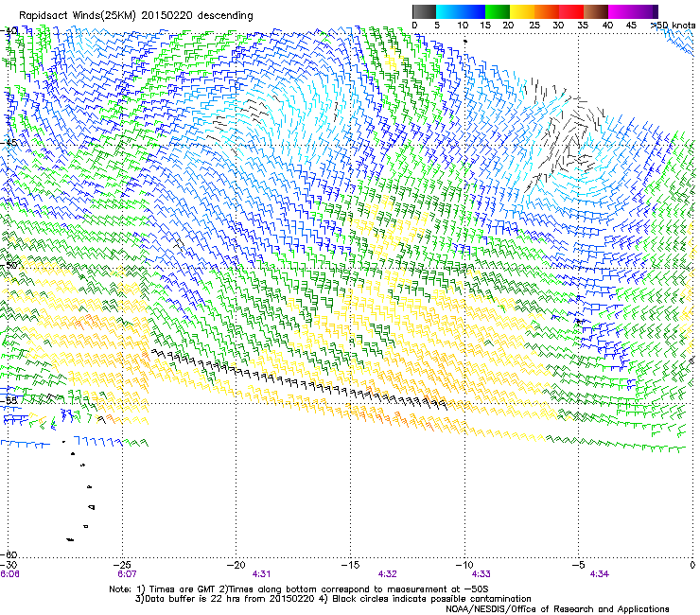Screen dimensions: 700x615
Task: Click the note line starting 'Note: 1) Times are GMT'
Action: 299,589
